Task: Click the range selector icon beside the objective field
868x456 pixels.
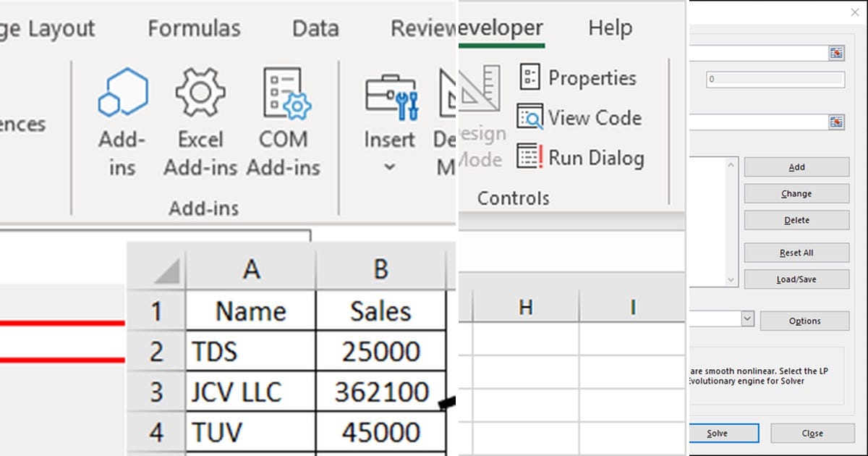Action: (836, 52)
